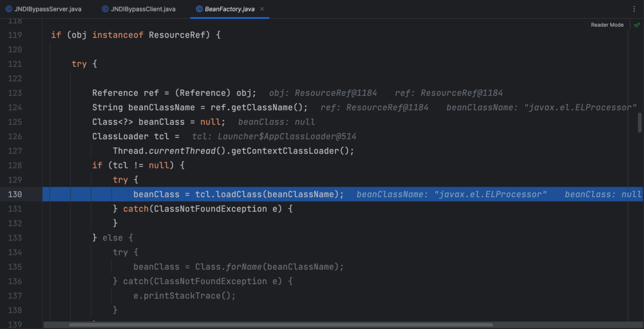Click the JNDIBypassServer.java class icon
This screenshot has height=329, width=644.
(x=9, y=9)
